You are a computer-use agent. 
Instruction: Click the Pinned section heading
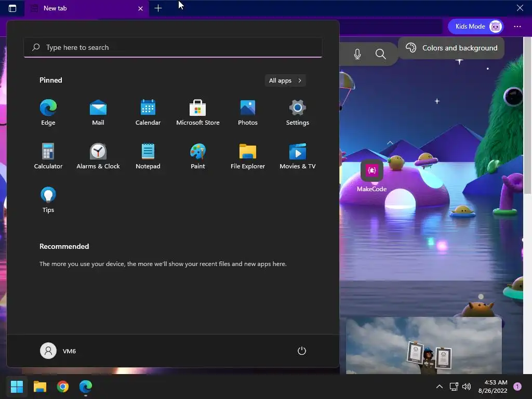[x=51, y=80]
